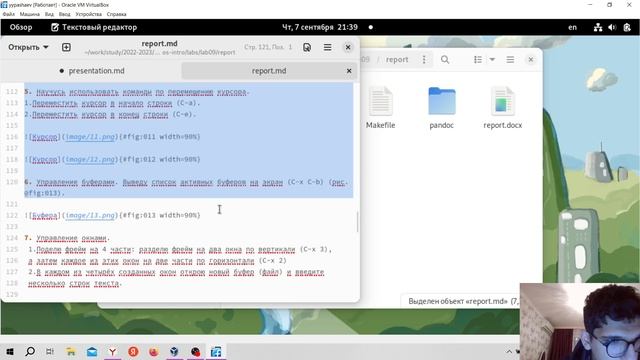This screenshot has width=640, height=360.
Task: Open the 'Открыть' file dropdown
Action: (x=28, y=47)
